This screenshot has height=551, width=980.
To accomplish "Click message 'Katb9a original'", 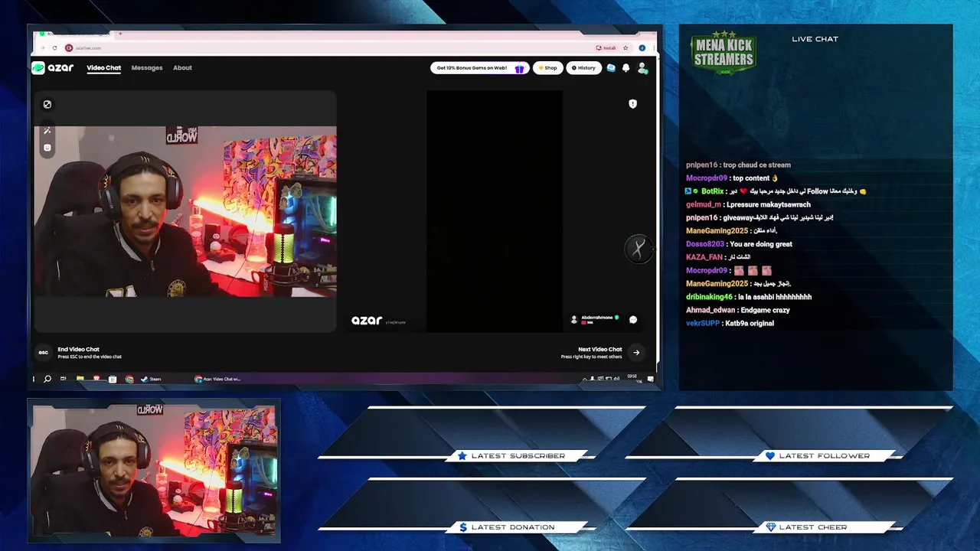I will 750,323.
